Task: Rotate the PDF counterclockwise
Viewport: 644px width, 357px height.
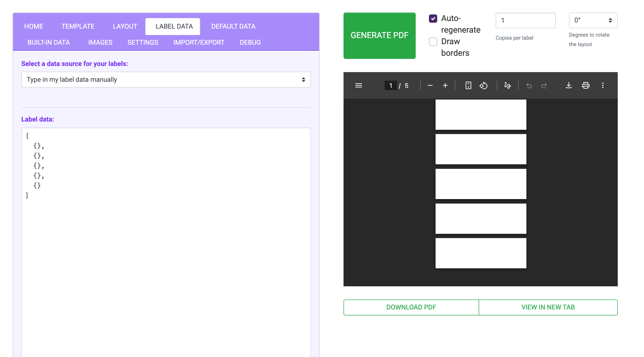Action: tap(483, 85)
